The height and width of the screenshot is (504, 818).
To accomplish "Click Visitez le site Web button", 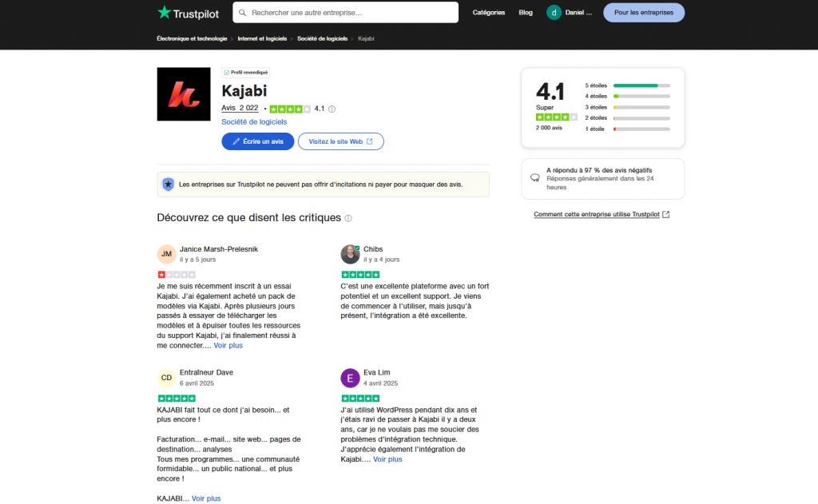I will click(340, 141).
